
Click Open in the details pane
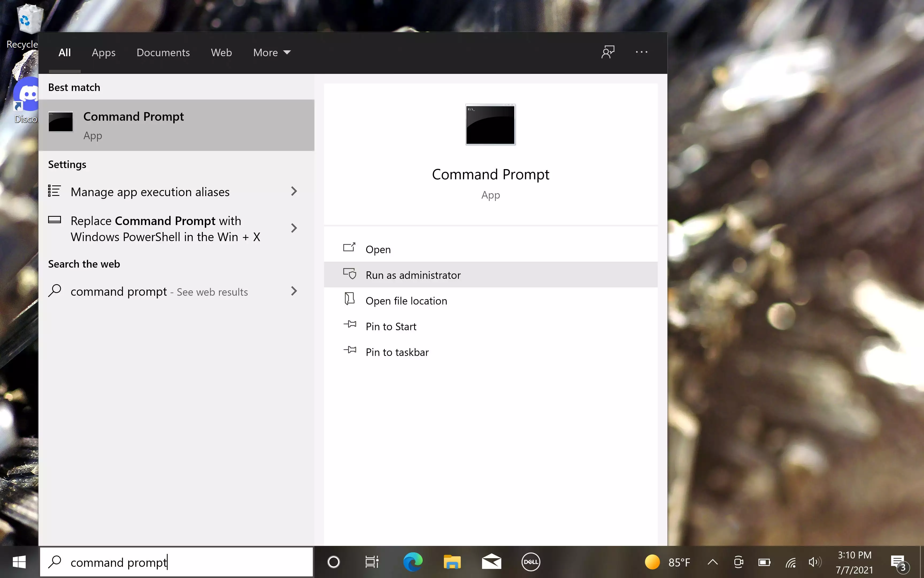coord(491,249)
